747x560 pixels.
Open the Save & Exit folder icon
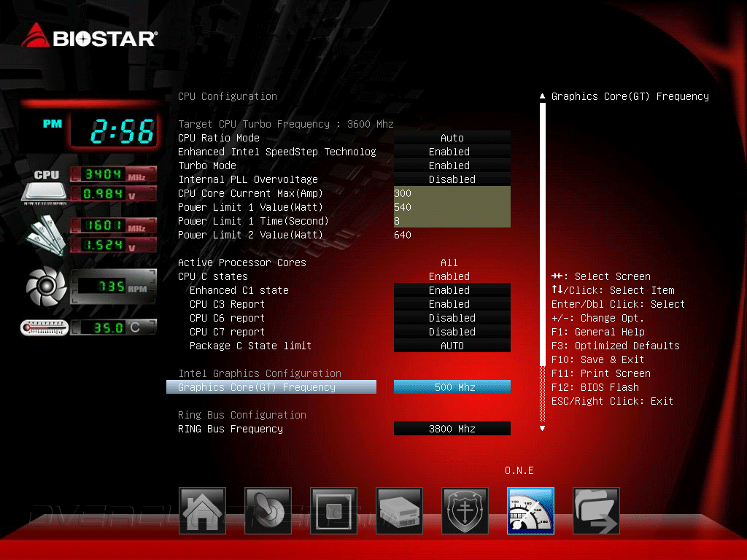[x=597, y=510]
